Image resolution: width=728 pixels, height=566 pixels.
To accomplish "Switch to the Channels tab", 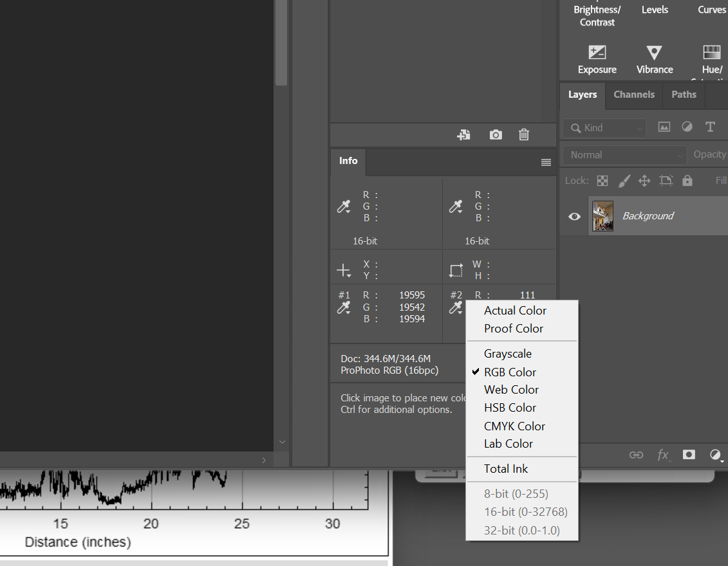I will (x=633, y=95).
